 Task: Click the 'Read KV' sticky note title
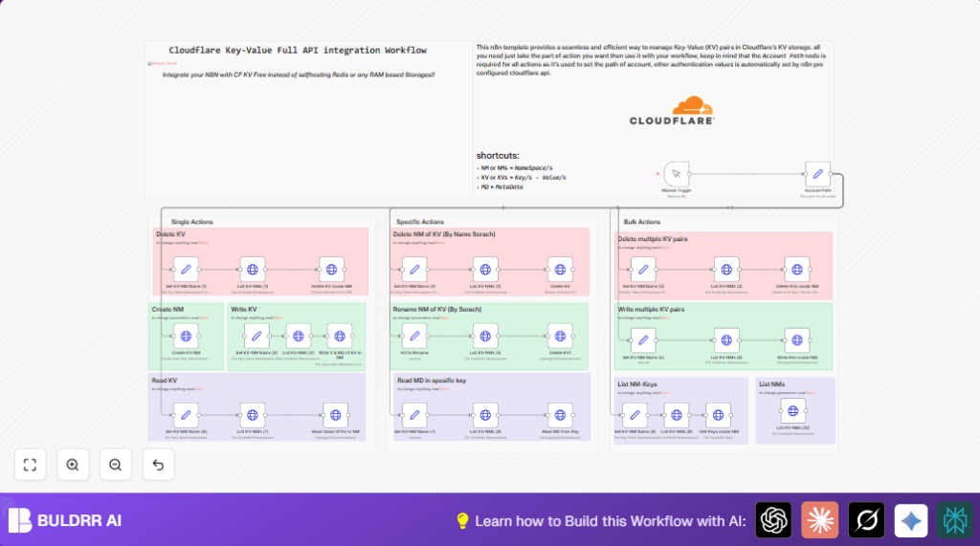(x=165, y=381)
